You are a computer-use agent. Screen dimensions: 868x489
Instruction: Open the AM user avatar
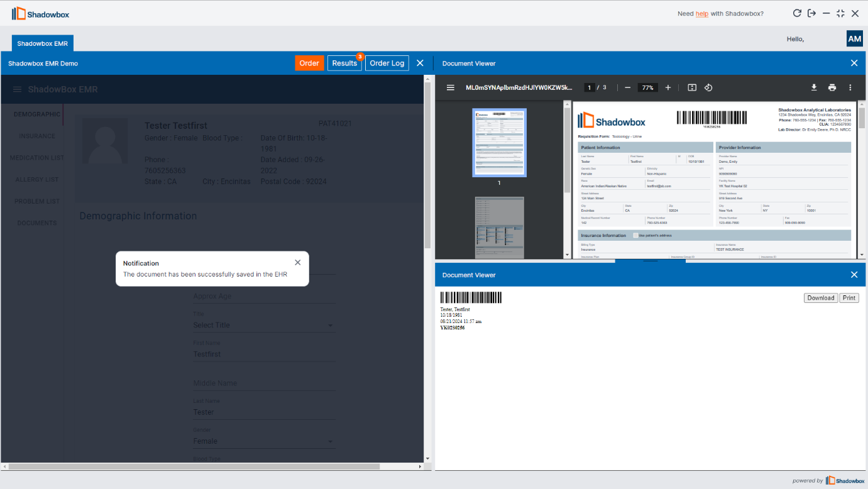point(855,38)
